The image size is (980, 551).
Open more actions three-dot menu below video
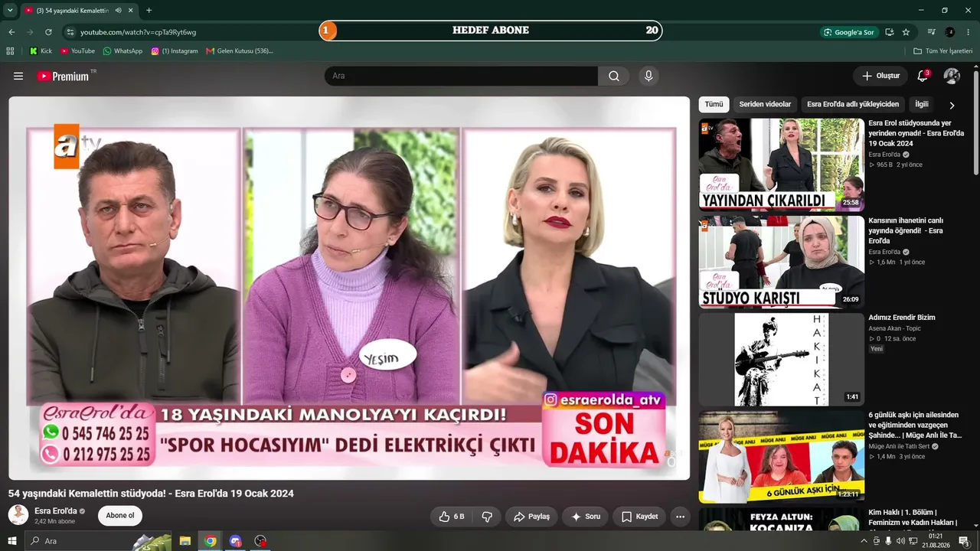(x=680, y=517)
